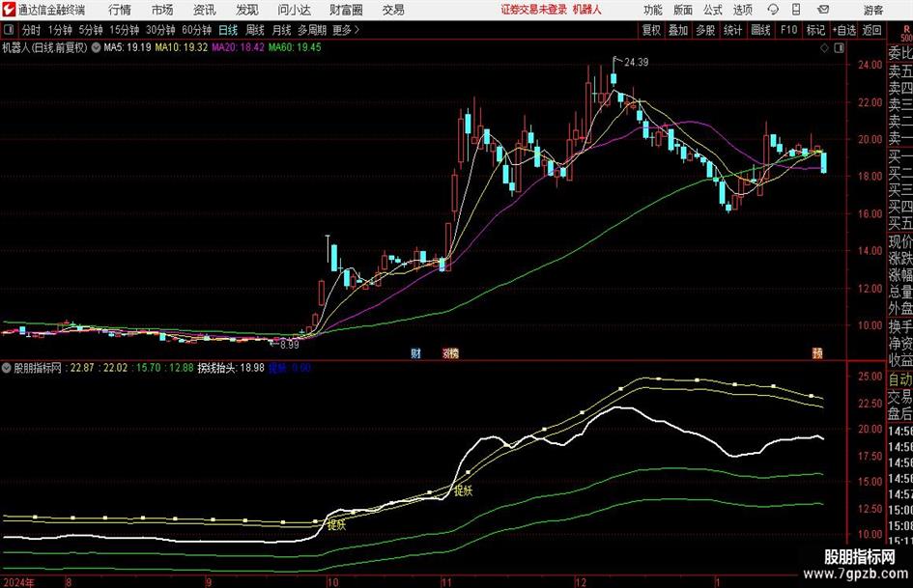Click the 复权 button
The height and width of the screenshot is (588, 913).
pyautogui.click(x=651, y=30)
